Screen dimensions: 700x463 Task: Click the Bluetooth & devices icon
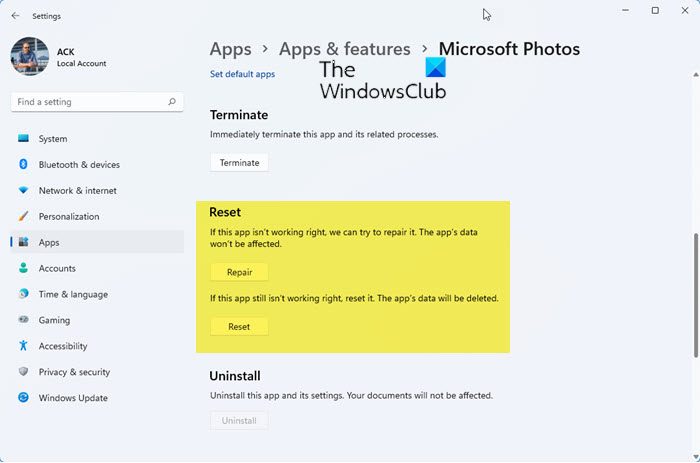[23, 165]
